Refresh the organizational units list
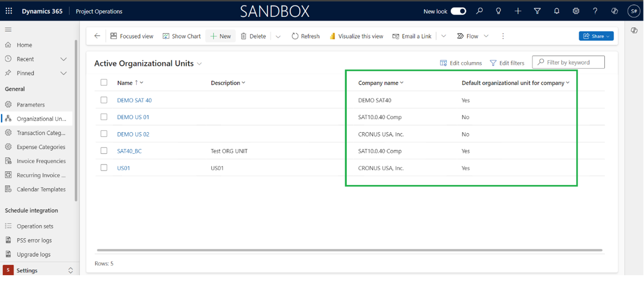The width and height of the screenshot is (644, 292). coord(305,36)
